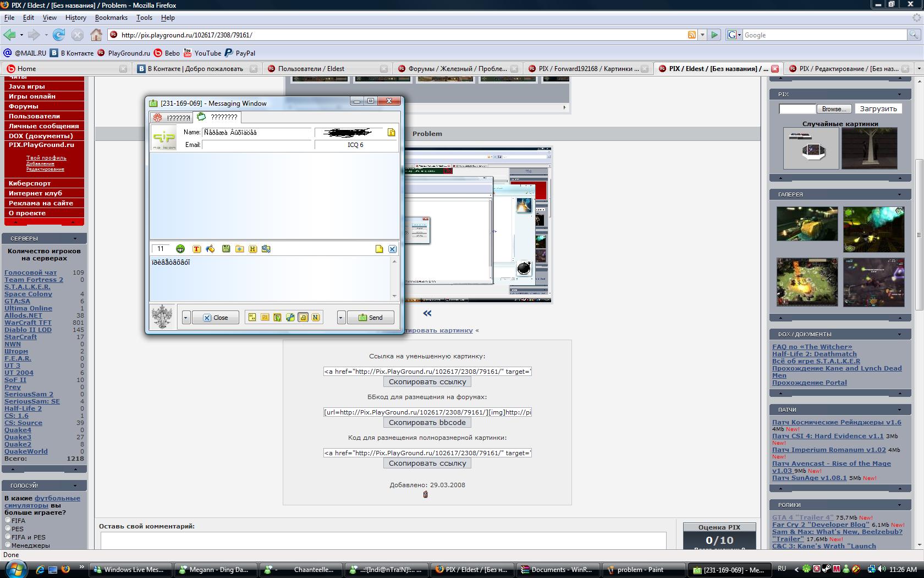Open the smiley picker in the messaging window
This screenshot has height=578, width=924.
pos(180,249)
